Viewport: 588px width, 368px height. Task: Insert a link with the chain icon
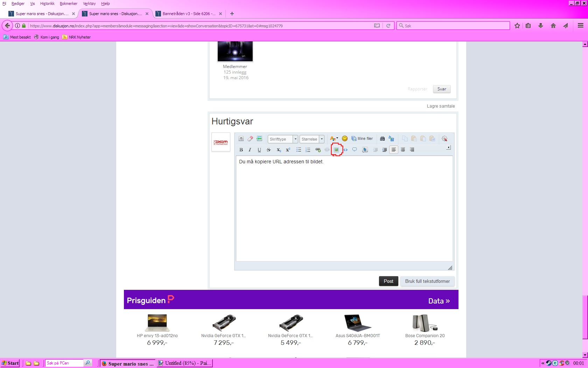point(318,150)
